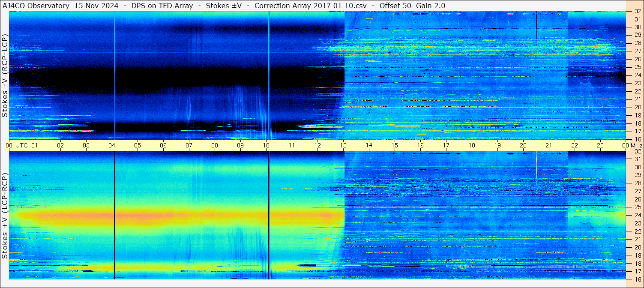Screen dimensions: 644x288
Task: Click the "Stokes -V (RCP-LCP)" vertical axis label
Action: [x=5, y=75]
